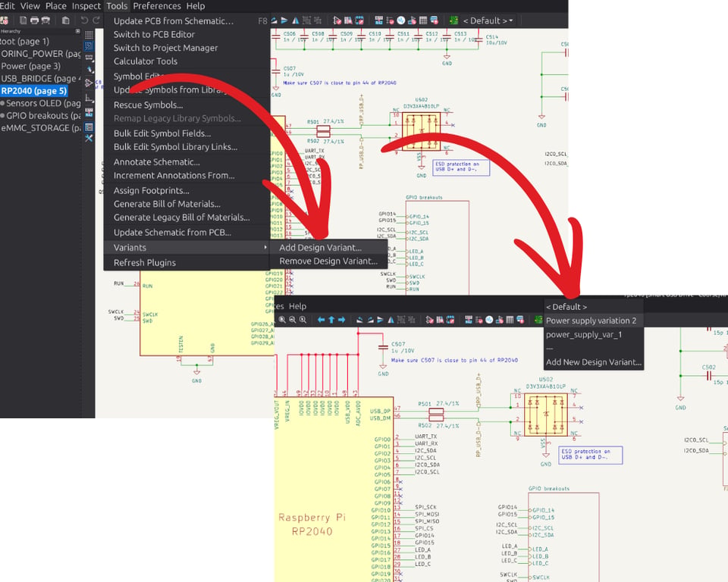The image size is (728, 582).
Task: Open Page Settings icon in upper toolbar
Action: click(23, 20)
